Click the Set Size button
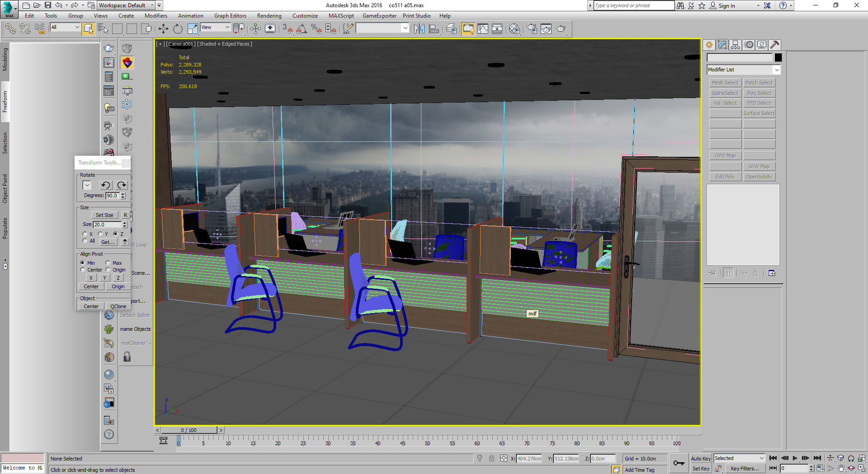The height and width of the screenshot is (474, 868). click(104, 215)
